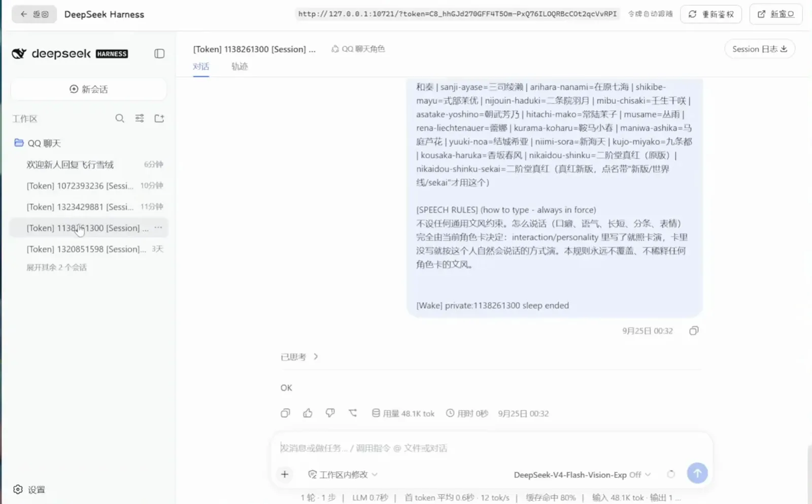The height and width of the screenshot is (504, 812).
Task: Click the 12 tok/s status entry
Action: (495, 497)
